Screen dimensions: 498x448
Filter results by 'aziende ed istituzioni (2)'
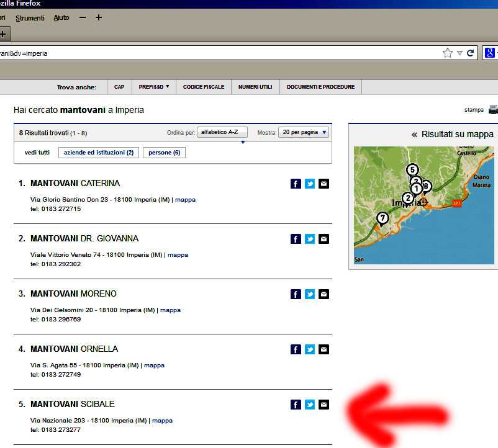[99, 153]
